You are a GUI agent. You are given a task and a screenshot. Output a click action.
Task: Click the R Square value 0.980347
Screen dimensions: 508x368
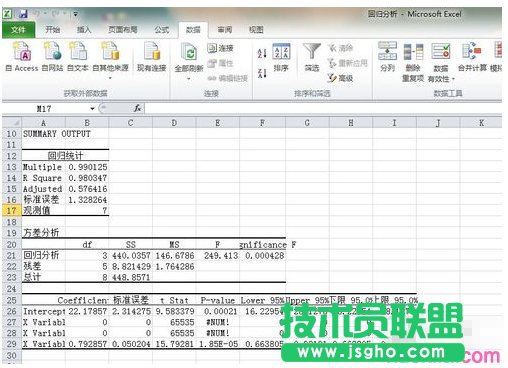coord(87,178)
